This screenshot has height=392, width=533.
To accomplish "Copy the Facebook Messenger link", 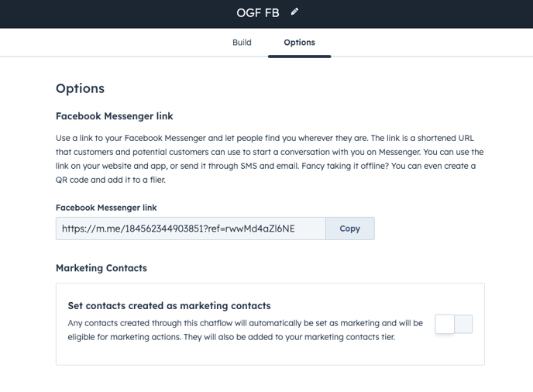I will 350,229.
